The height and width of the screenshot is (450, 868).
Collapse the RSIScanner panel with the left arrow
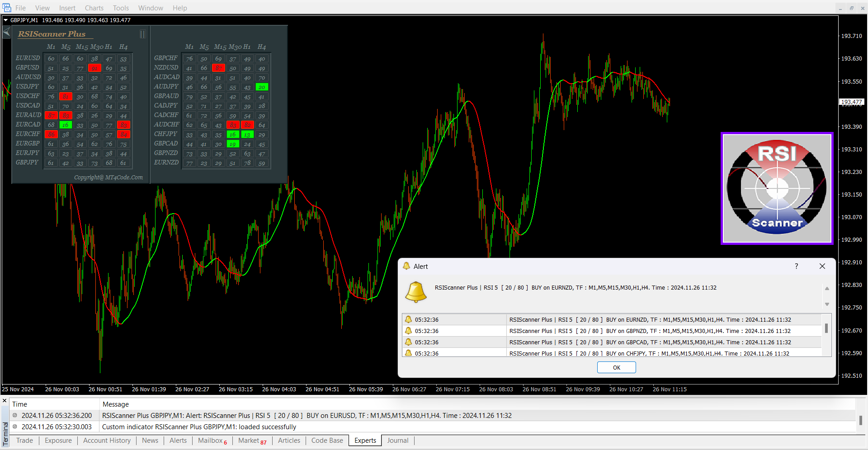7,32
